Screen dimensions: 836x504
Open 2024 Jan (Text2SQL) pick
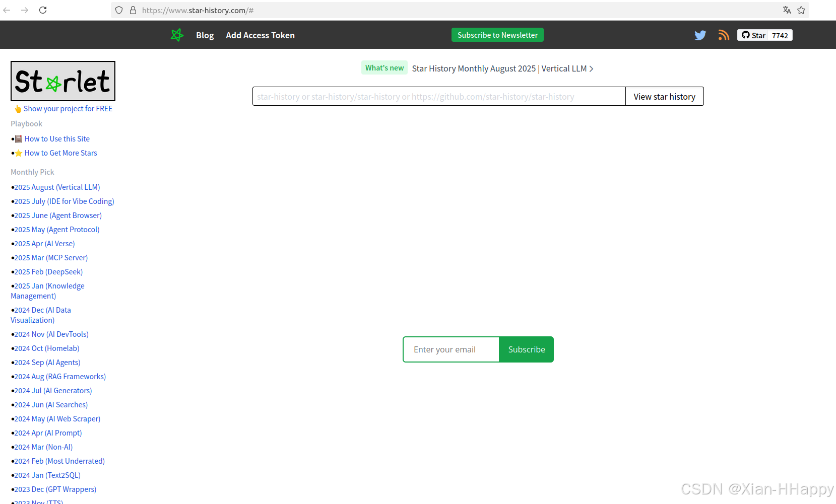47,475
